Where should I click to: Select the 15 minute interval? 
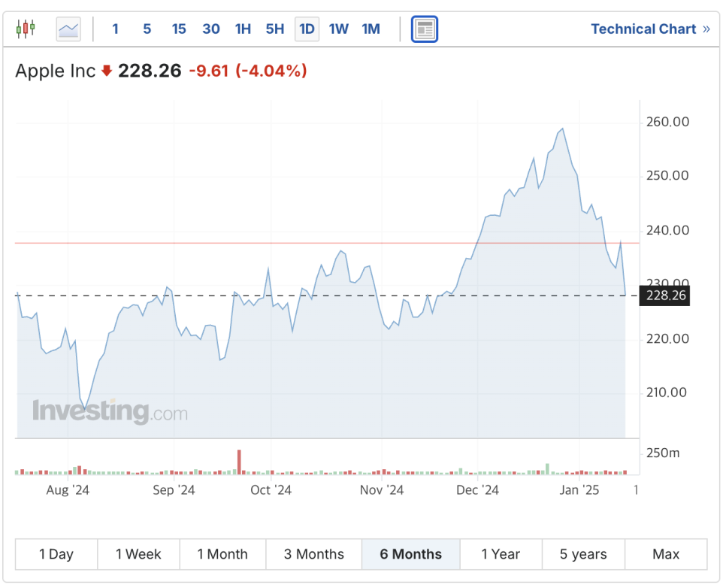(179, 29)
